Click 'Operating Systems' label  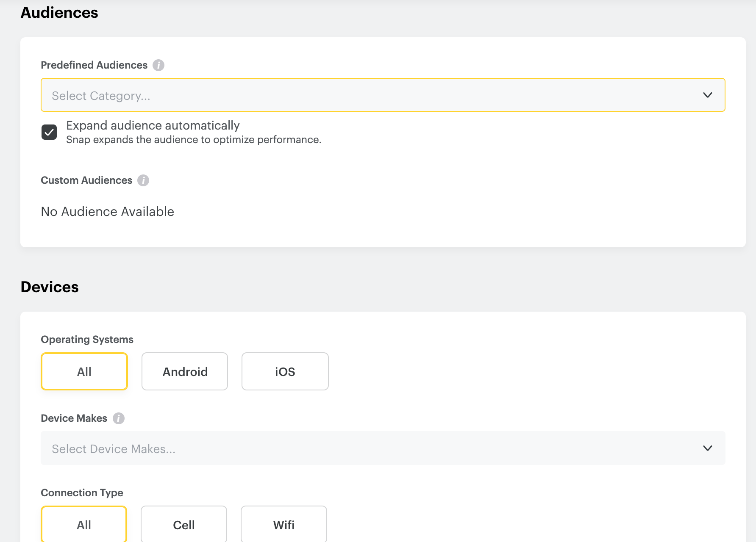pyautogui.click(x=87, y=340)
